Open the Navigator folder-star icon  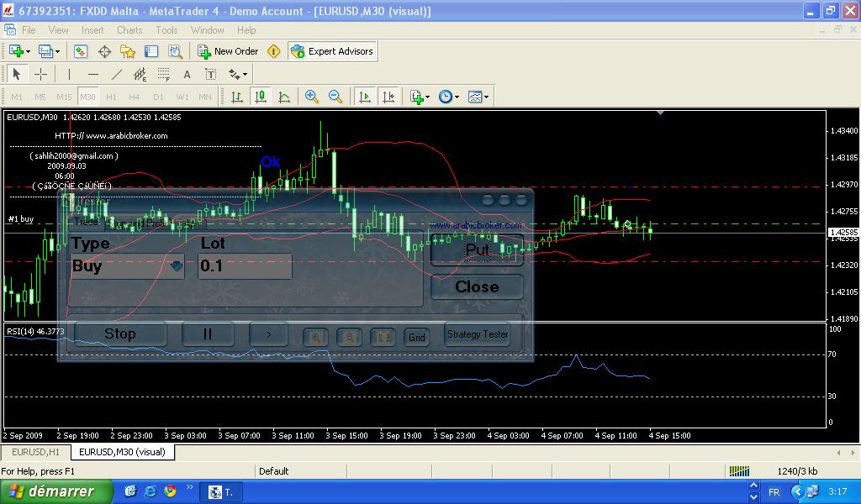(128, 51)
